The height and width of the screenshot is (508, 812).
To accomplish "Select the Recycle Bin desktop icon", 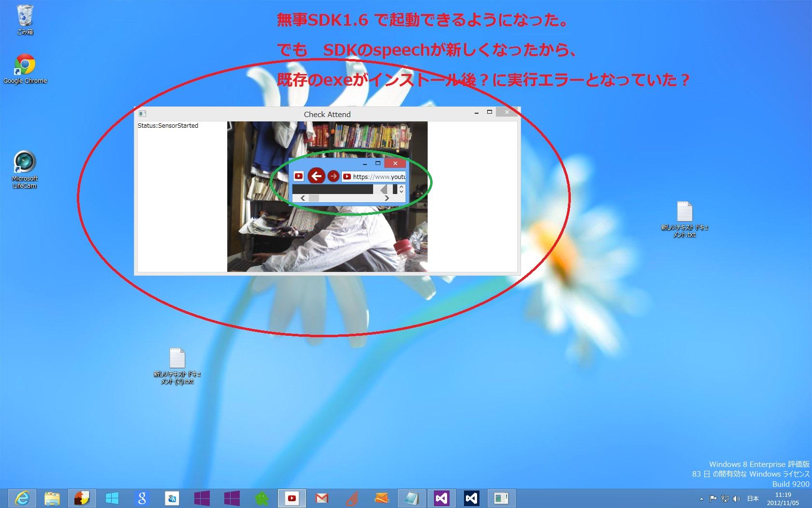I will point(25,19).
